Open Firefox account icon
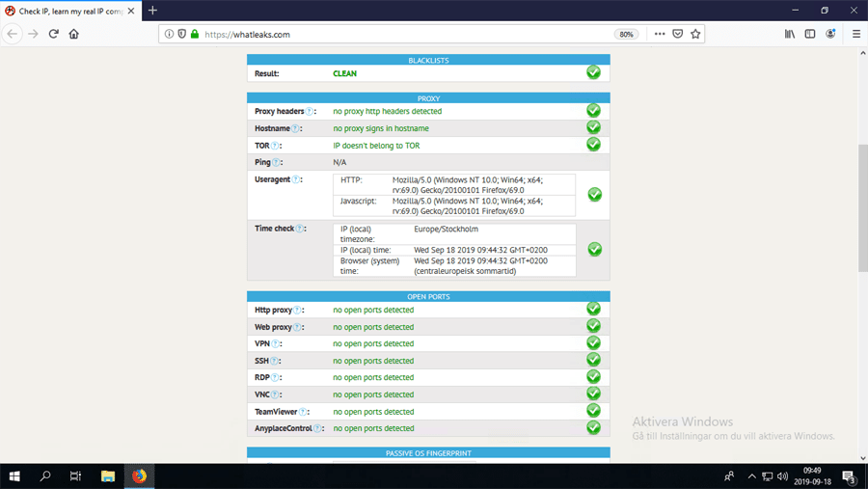868x489 pixels. 830,34
